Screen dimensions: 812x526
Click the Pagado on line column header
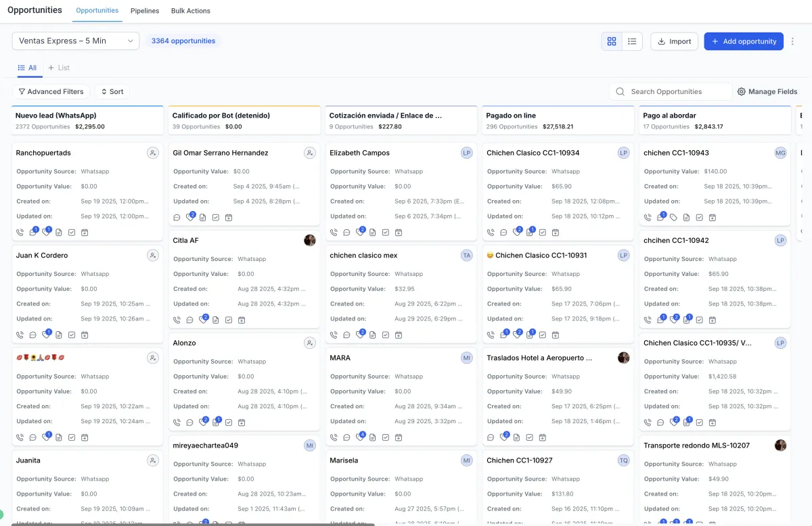[558, 120]
